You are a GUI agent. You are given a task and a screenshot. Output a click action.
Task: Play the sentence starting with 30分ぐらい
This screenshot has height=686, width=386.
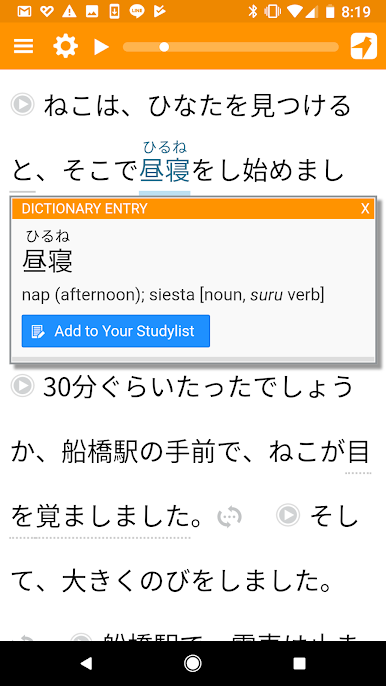pyautogui.click(x=22, y=386)
